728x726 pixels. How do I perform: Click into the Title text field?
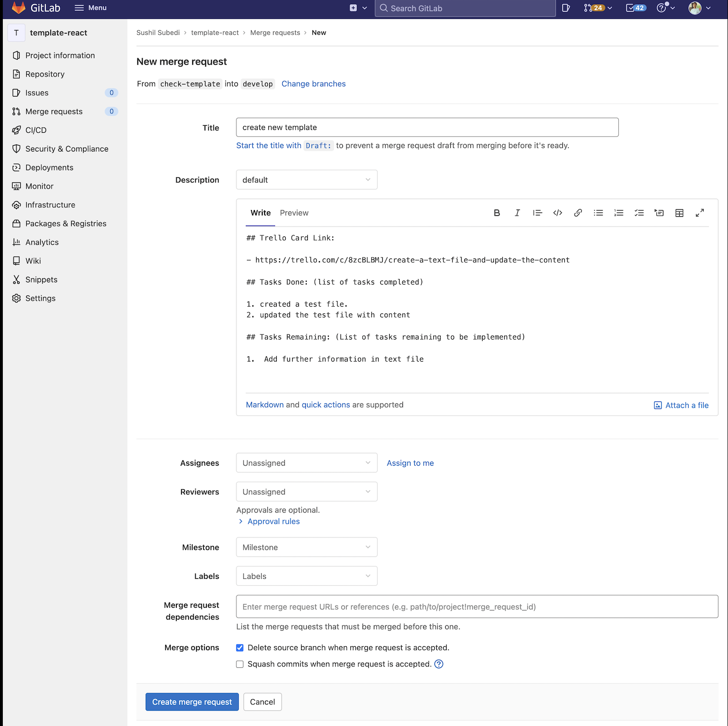pyautogui.click(x=427, y=128)
